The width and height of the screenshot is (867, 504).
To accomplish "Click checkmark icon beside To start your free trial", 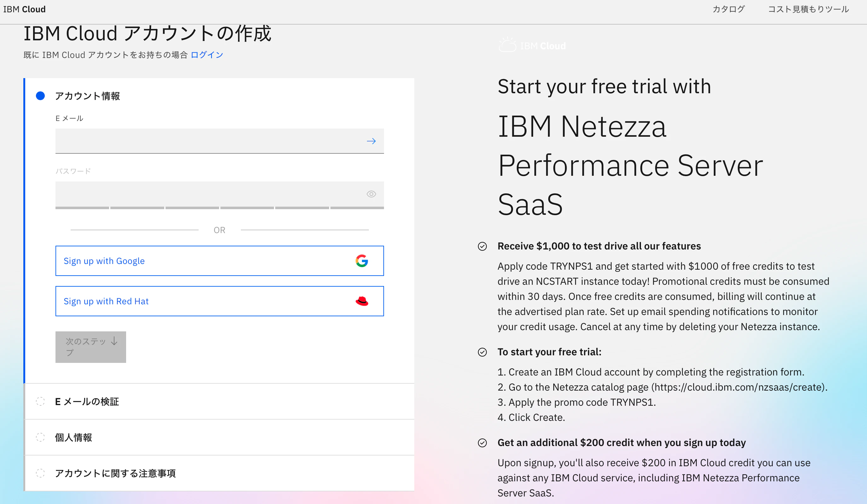I will point(482,352).
